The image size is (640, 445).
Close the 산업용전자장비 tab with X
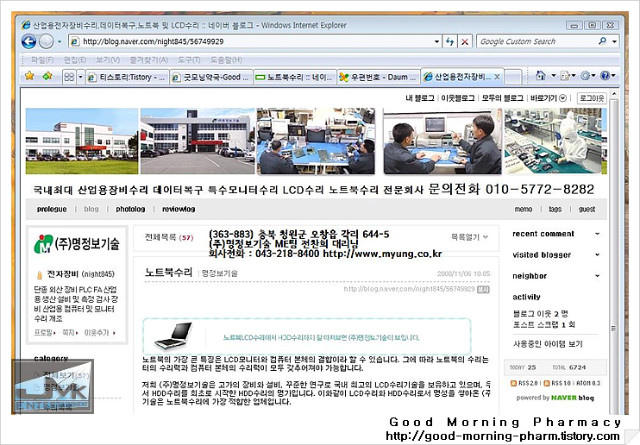coord(497,76)
